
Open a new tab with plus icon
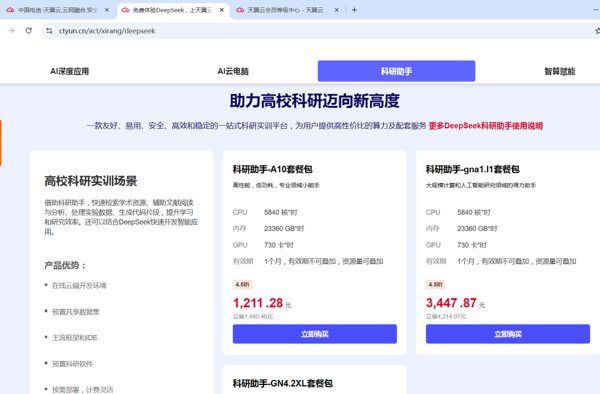click(354, 10)
